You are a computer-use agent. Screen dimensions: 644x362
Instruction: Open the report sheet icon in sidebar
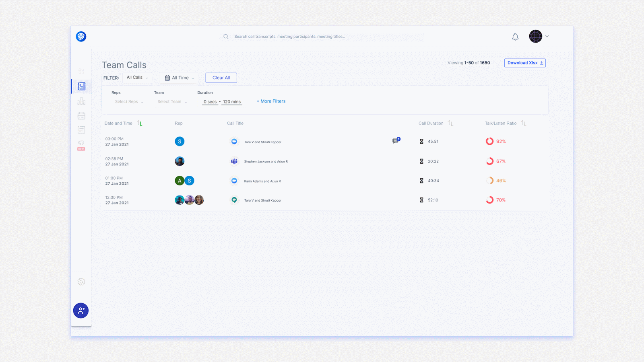pos(81,130)
